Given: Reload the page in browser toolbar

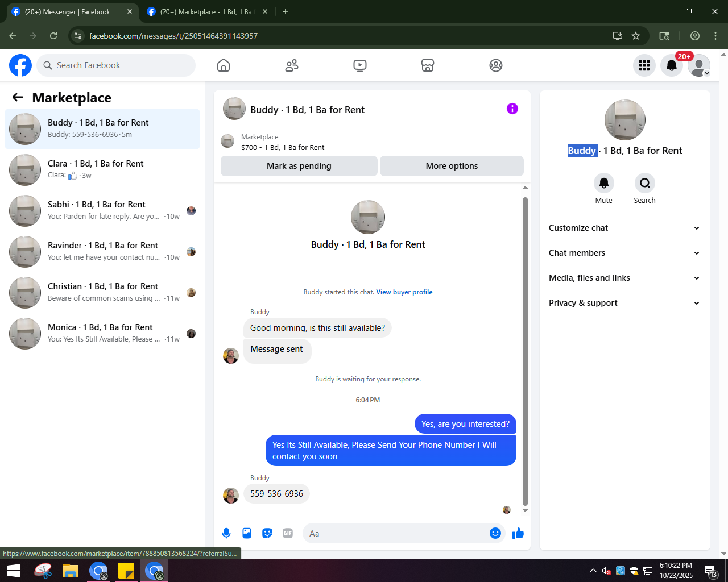Looking at the screenshot, I should coord(53,36).
